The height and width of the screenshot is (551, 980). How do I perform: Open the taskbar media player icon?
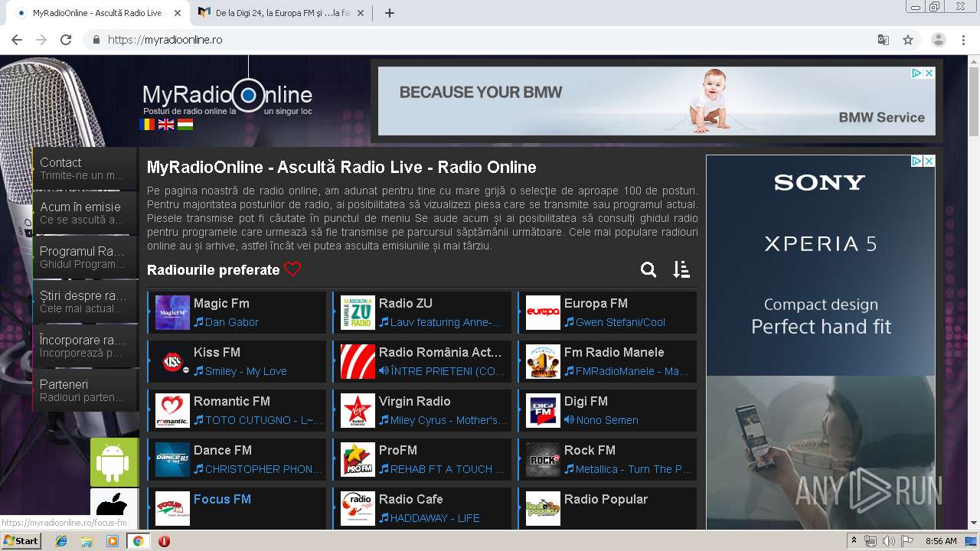pyautogui.click(x=113, y=541)
